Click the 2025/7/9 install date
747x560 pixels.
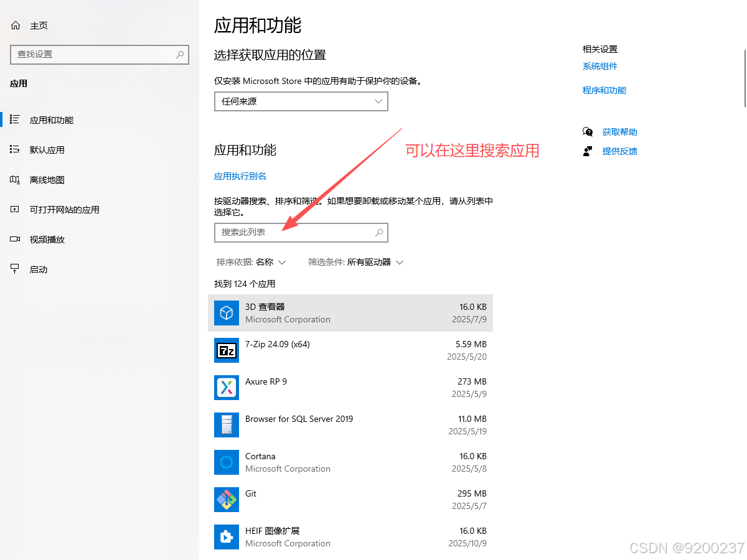tap(469, 319)
